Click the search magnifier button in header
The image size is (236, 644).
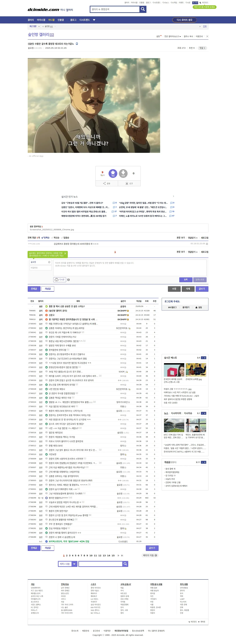[143, 9]
